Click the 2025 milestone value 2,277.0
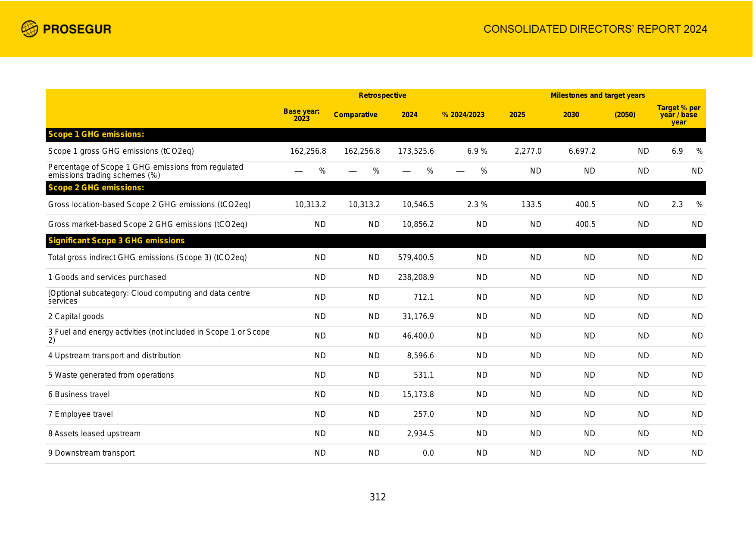Screen dimensions: 756x534 (528, 151)
